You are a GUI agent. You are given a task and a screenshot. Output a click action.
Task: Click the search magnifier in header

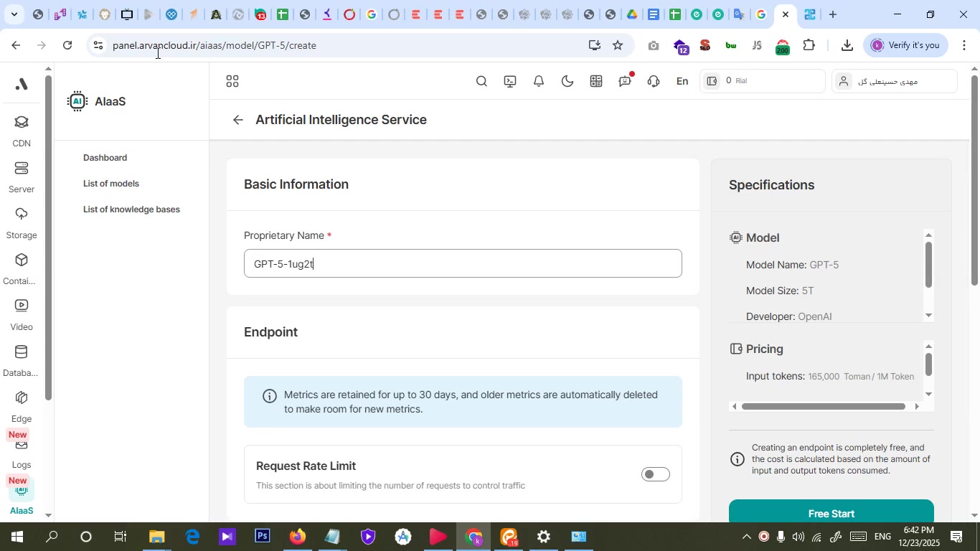[x=481, y=82]
